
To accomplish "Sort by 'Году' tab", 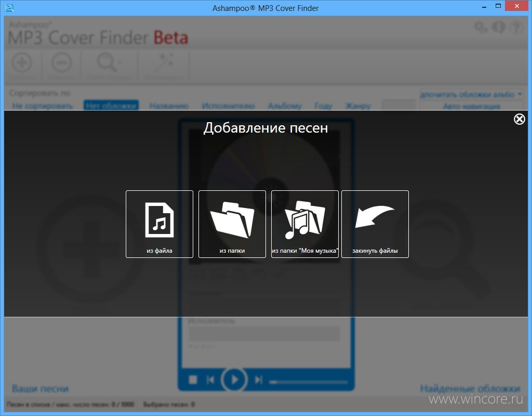I will 323,106.
